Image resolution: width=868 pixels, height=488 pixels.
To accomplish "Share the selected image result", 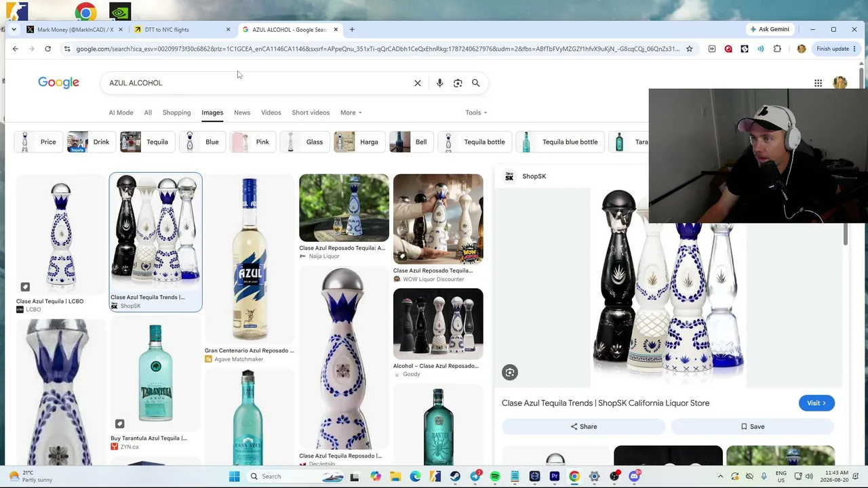I will pos(583,426).
